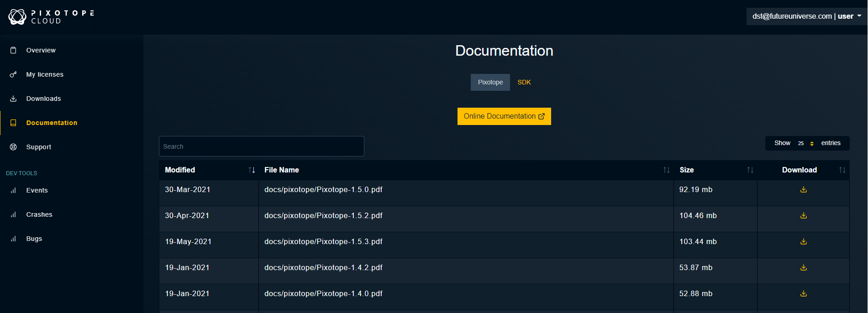Screen dimensions: 868x313
Task: Sort table by File Name column arrows
Action: (x=667, y=170)
